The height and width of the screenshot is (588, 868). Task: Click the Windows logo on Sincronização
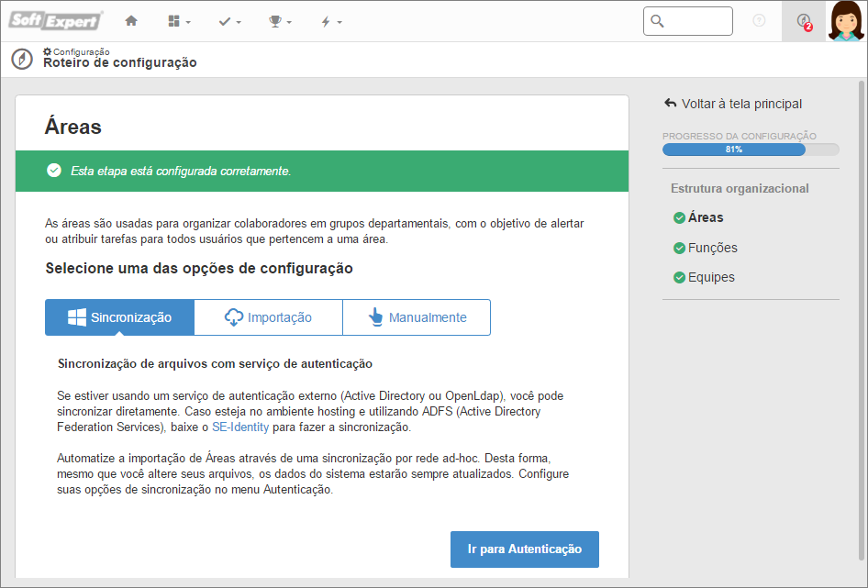click(77, 317)
